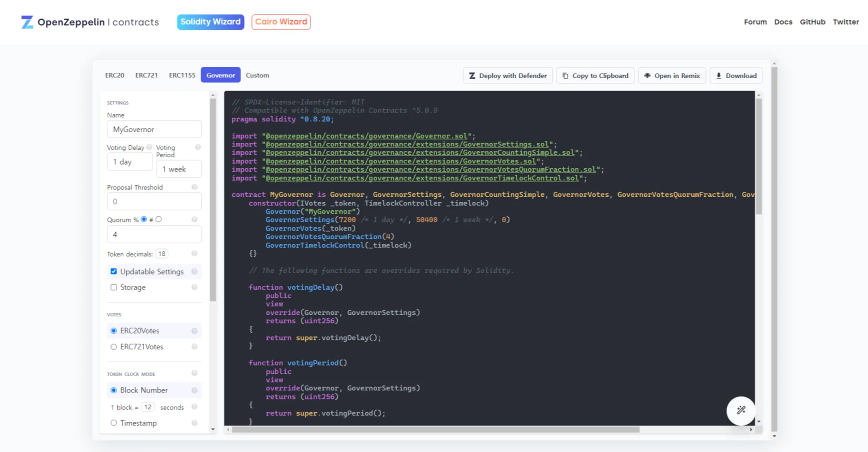Switch to the ERC20 tab

(115, 75)
